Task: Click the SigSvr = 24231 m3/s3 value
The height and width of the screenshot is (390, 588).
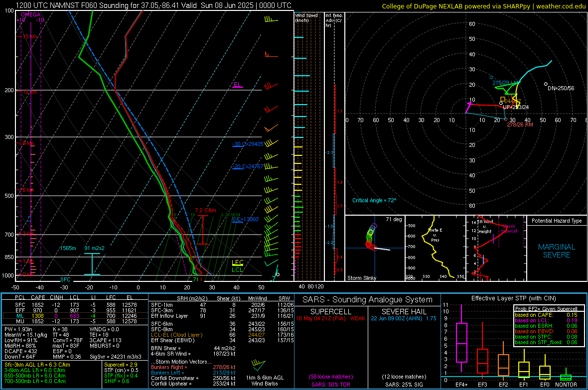Action: point(116,357)
